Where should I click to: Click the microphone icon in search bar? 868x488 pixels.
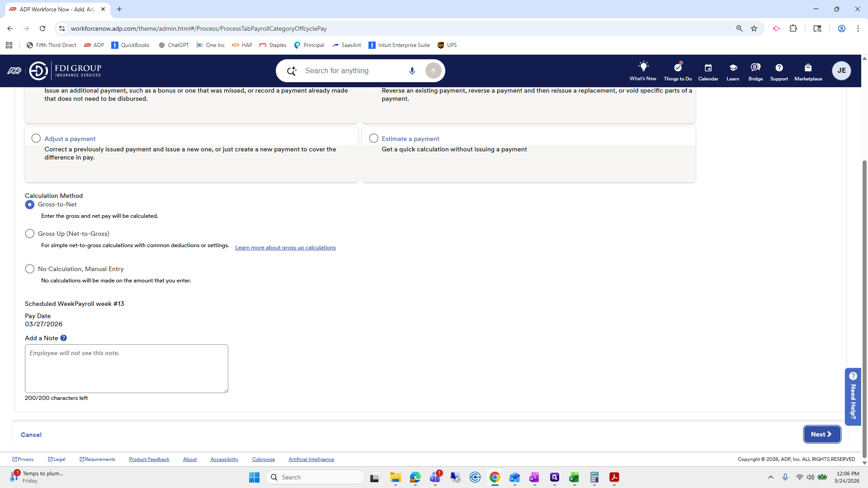point(412,71)
